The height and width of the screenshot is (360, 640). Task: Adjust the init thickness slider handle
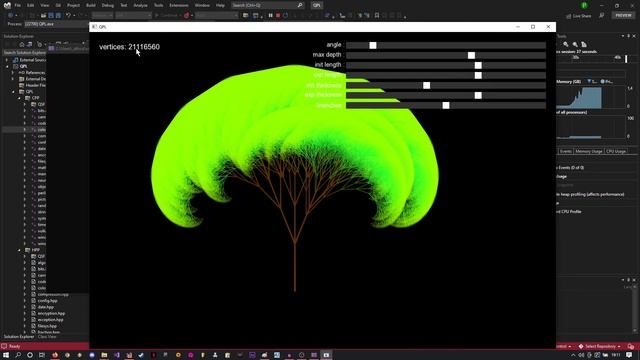tap(427, 85)
